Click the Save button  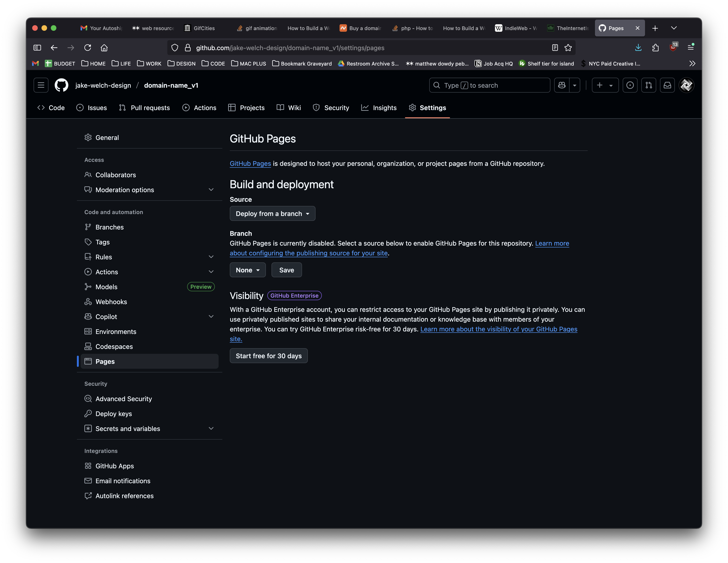point(286,270)
